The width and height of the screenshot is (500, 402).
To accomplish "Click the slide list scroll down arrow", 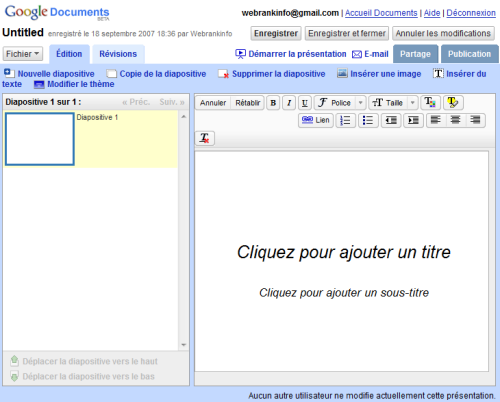I will point(184,345).
